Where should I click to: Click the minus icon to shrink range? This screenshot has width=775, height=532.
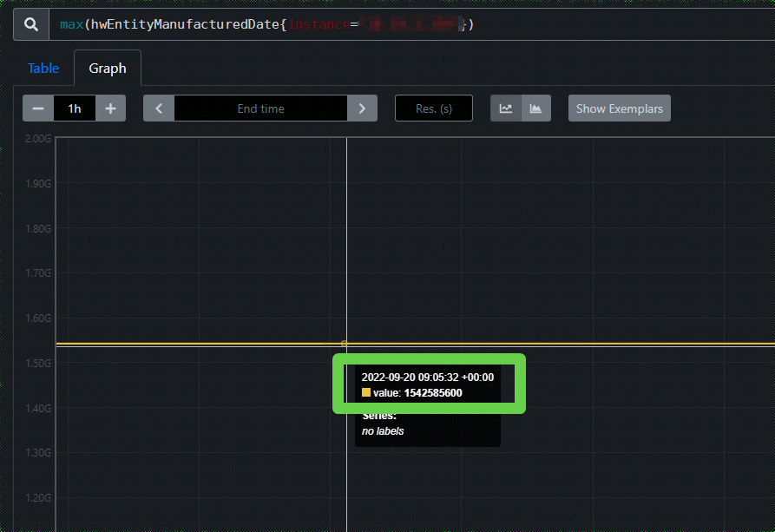pyautogui.click(x=37, y=108)
